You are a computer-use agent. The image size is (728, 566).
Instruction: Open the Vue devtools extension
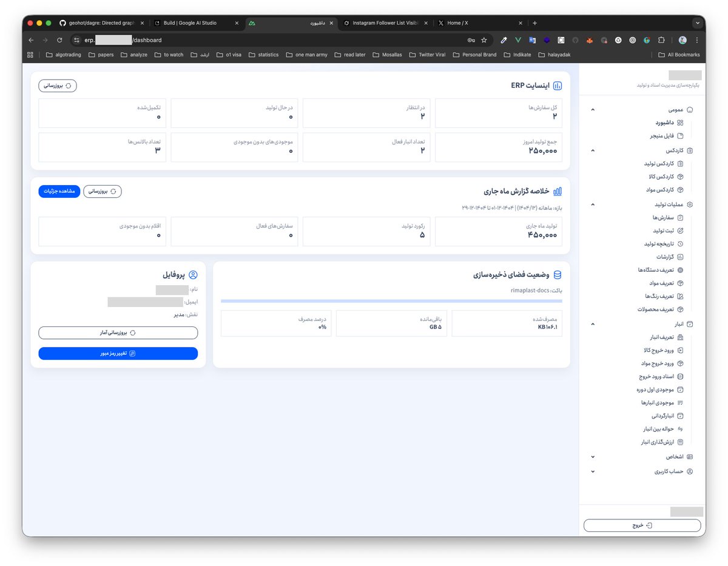click(x=518, y=40)
